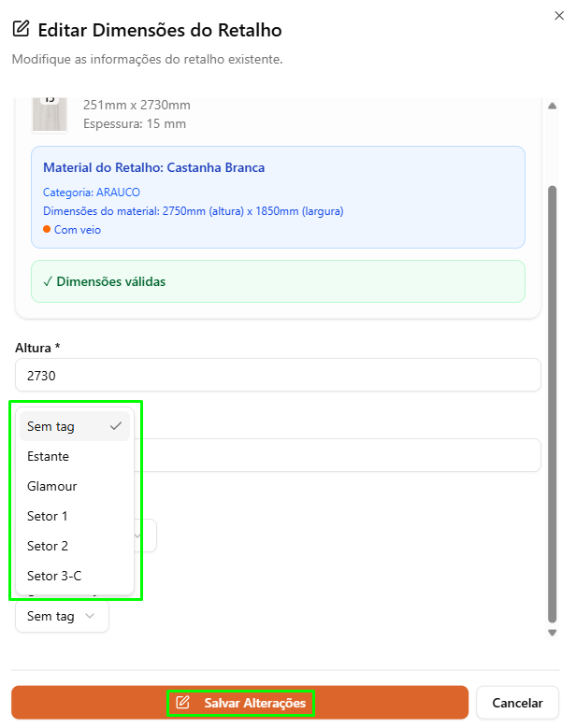Click the Cancelar button

click(517, 703)
